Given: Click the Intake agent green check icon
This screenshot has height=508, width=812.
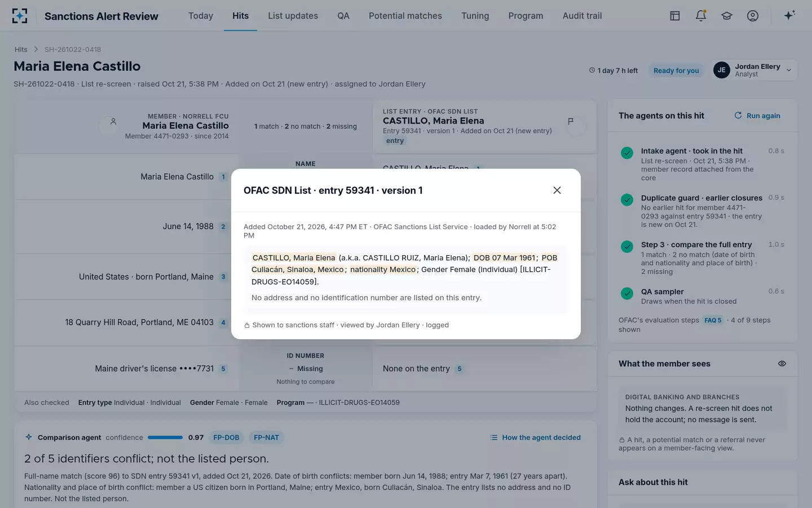Looking at the screenshot, I should click(x=627, y=153).
